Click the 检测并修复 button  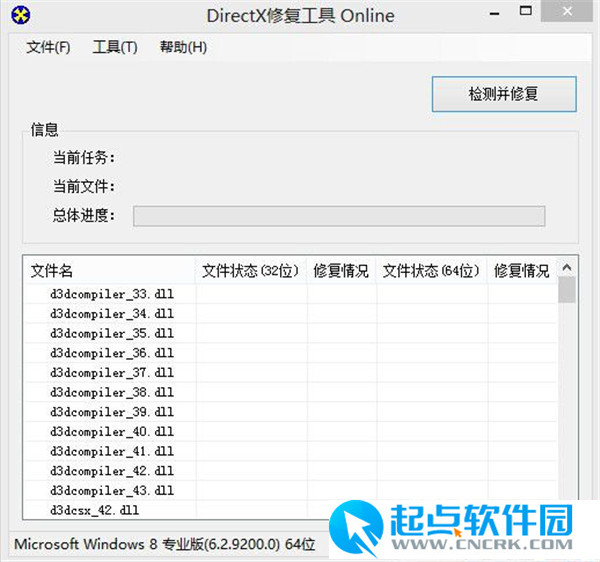tap(504, 94)
